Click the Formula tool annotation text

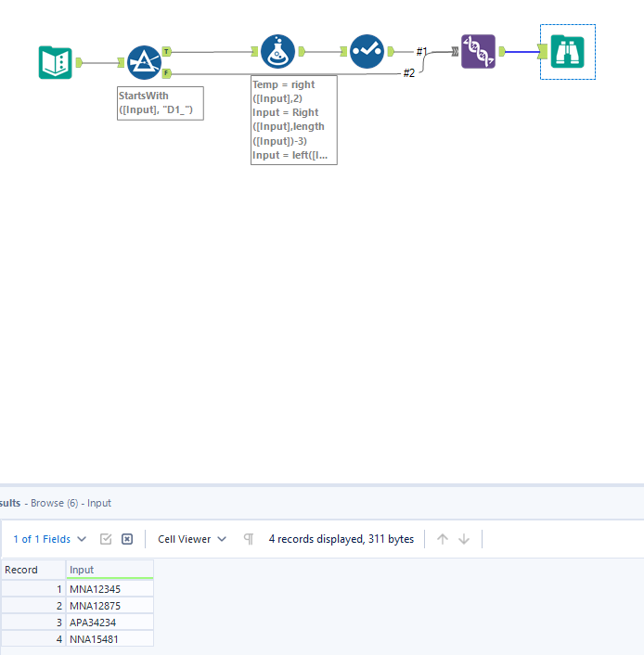tap(294, 120)
